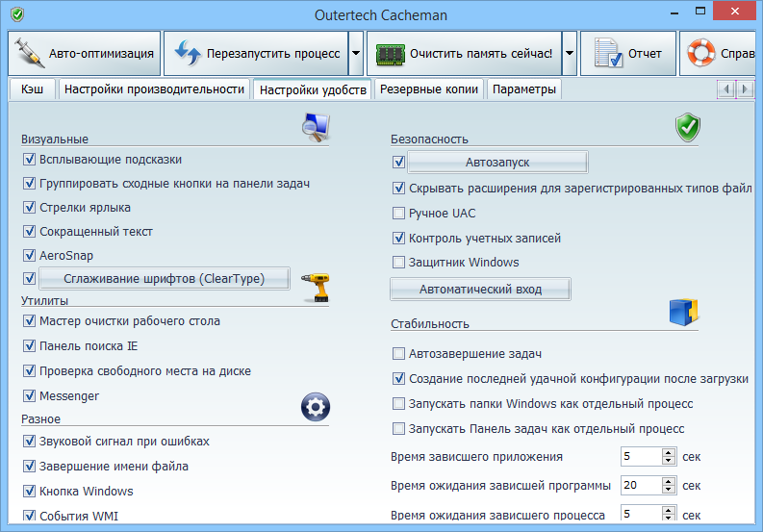763x532 pixels.
Task: Click the monitor magnifier icon beside Визуальные
Action: coord(316,128)
